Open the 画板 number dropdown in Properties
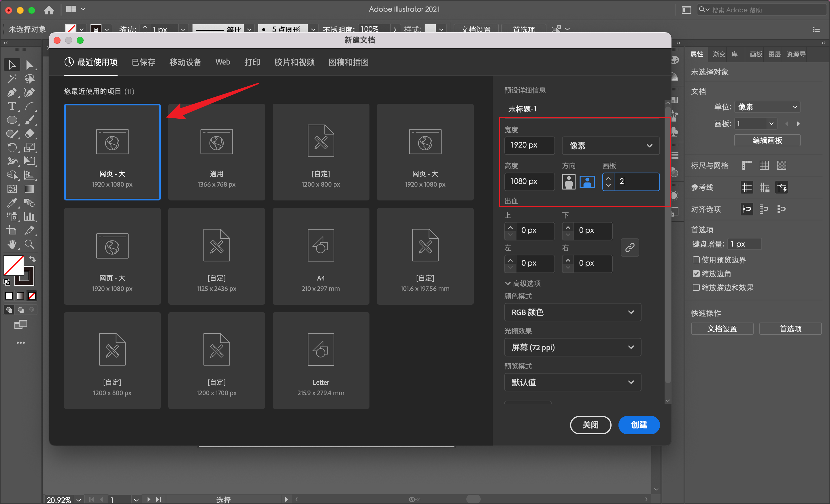Image resolution: width=830 pixels, height=504 pixels. point(771,124)
